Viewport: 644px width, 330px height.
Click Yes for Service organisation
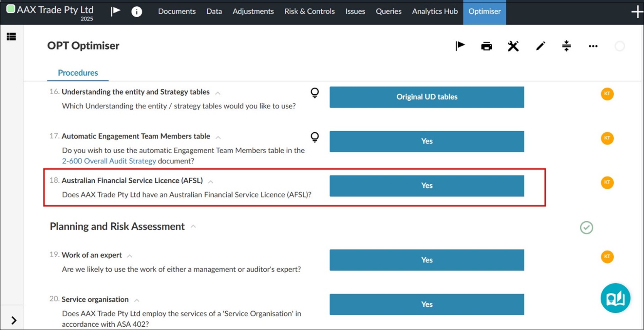[427, 304]
